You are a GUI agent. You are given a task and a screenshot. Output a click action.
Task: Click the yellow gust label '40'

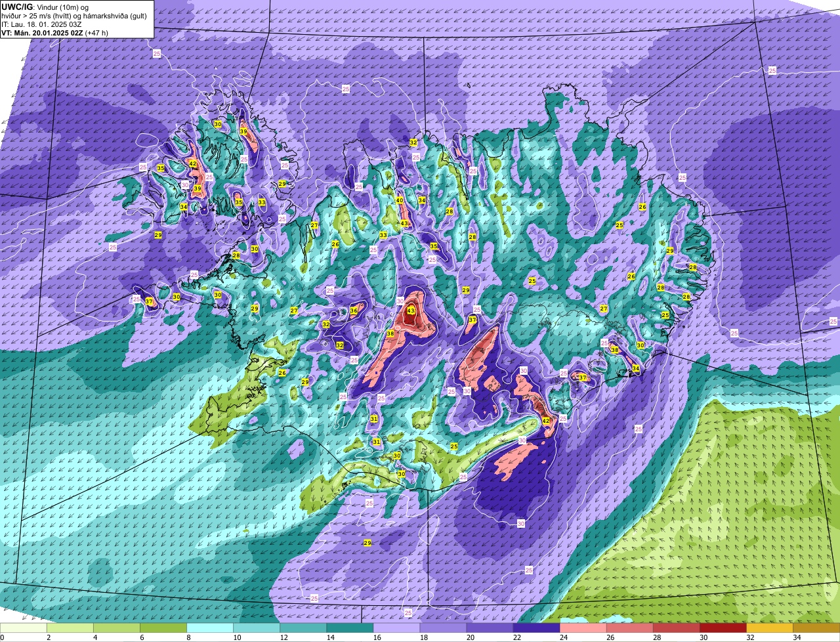coord(400,200)
